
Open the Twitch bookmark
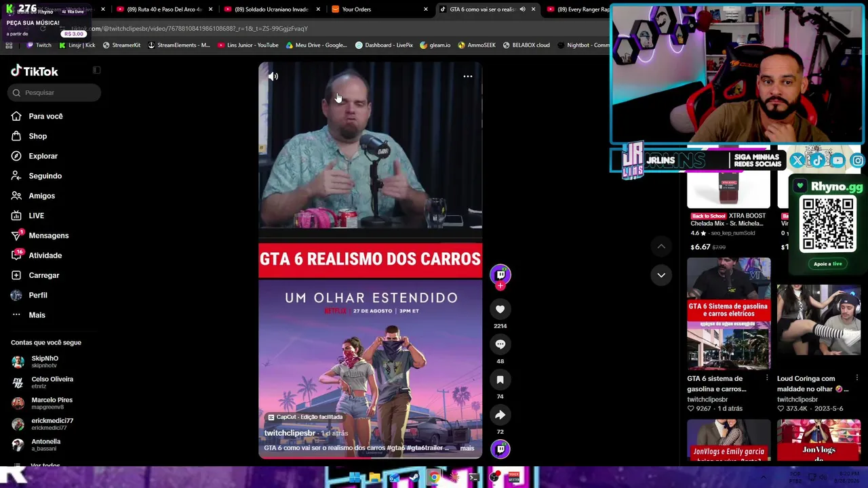point(39,45)
